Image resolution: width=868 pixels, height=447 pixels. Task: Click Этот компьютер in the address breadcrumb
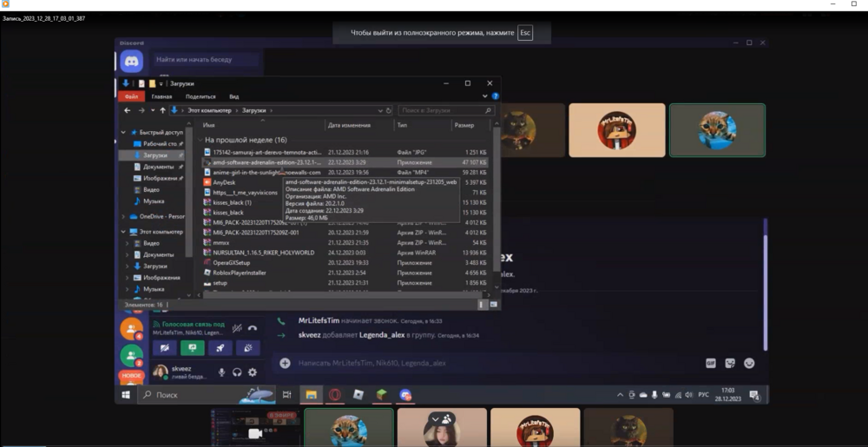(208, 110)
